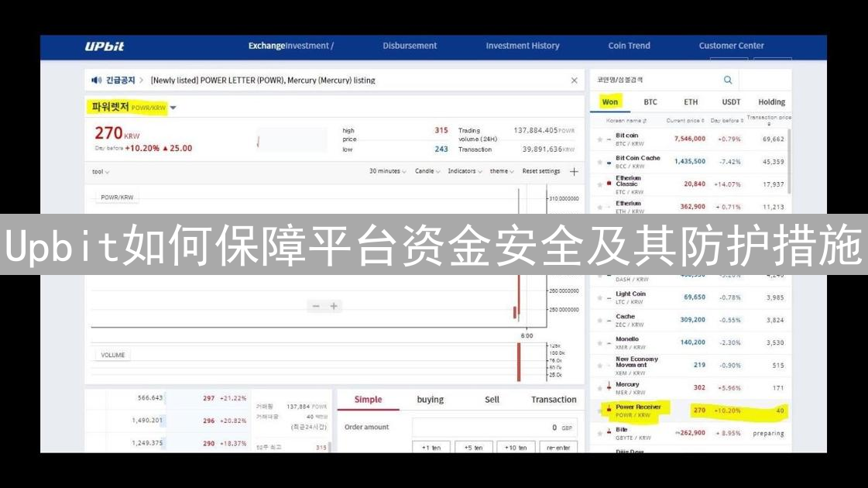Toggle the star for Etherium Classic

599,184
